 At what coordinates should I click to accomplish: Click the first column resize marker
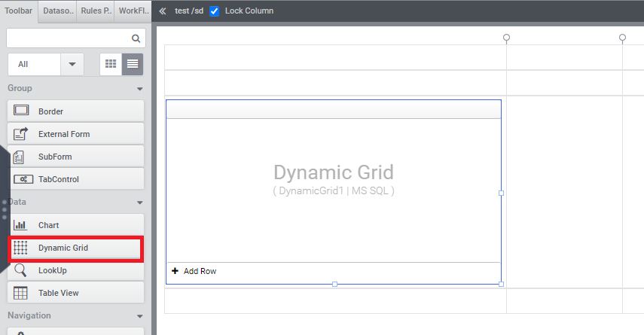(x=506, y=38)
